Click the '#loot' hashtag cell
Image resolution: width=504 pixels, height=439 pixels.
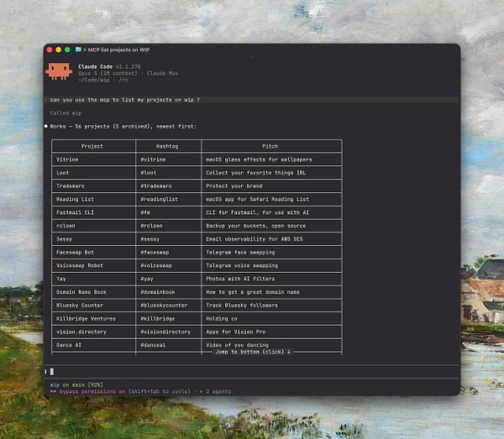(148, 173)
